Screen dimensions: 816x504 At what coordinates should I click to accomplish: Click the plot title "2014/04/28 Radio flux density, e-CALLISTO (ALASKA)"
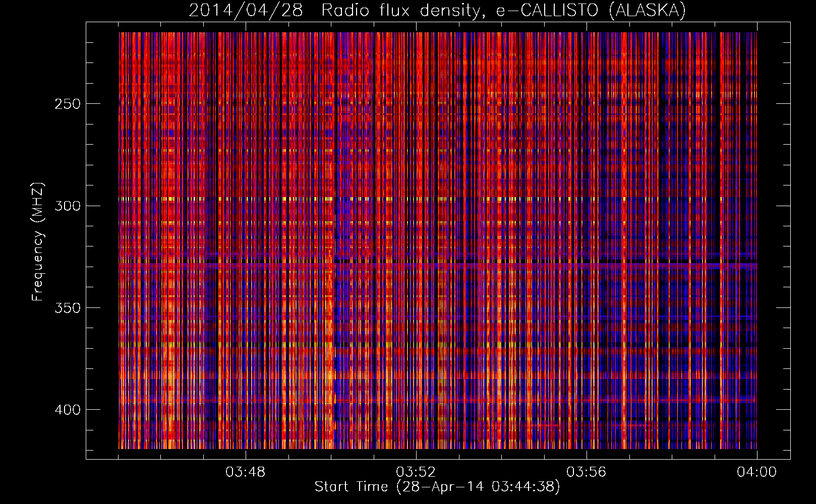click(437, 10)
